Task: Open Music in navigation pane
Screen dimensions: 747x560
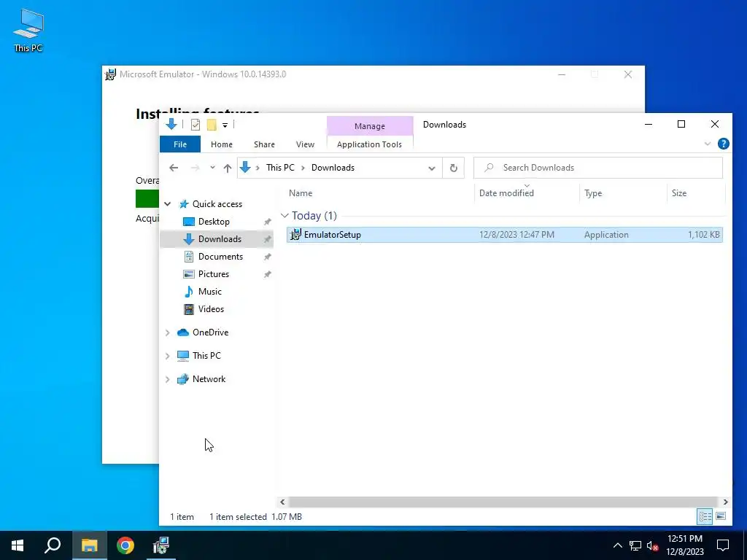Action: coord(209,292)
